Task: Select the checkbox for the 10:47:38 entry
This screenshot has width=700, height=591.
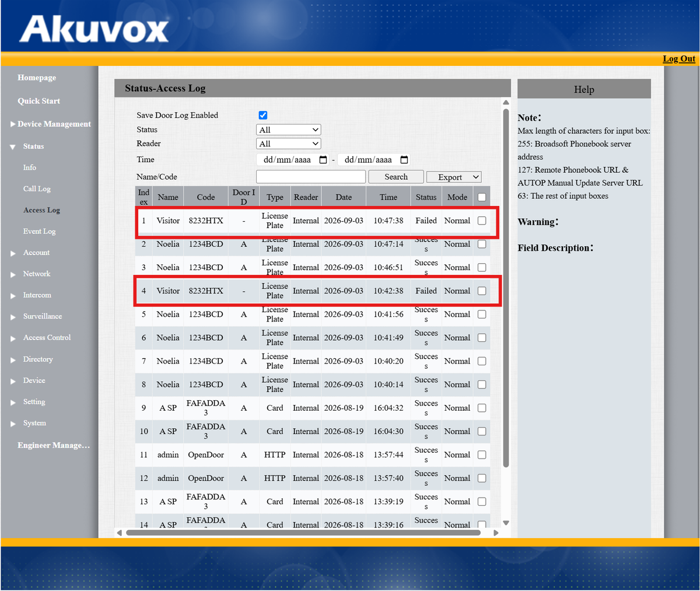Action: click(x=482, y=221)
